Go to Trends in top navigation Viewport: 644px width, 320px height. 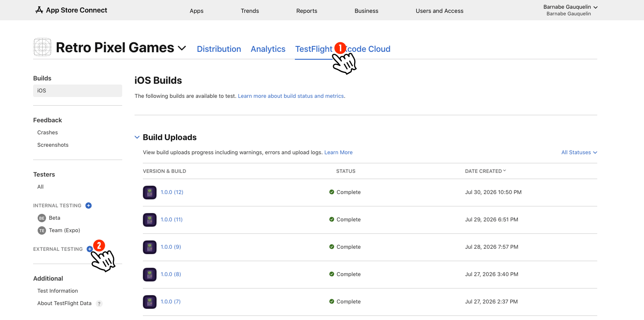tap(250, 11)
